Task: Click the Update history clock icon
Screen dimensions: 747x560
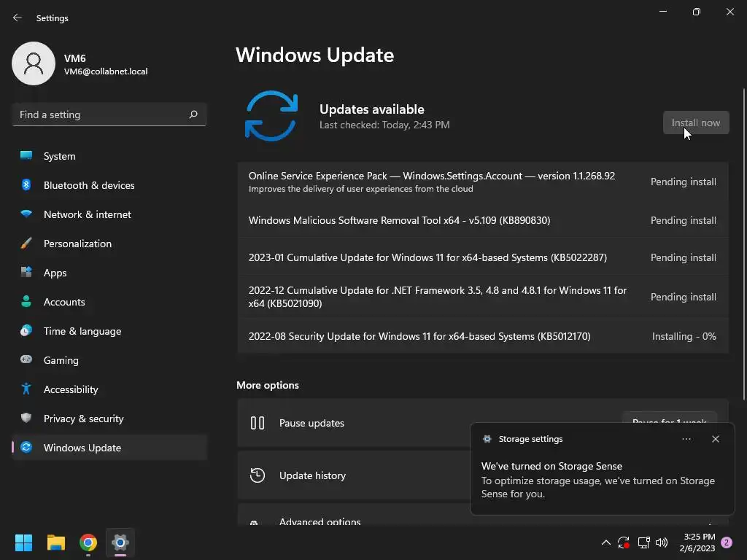Action: [x=258, y=475]
